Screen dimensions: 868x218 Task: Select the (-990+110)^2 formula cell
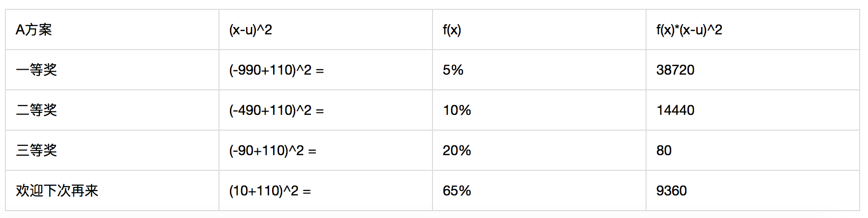(x=276, y=70)
